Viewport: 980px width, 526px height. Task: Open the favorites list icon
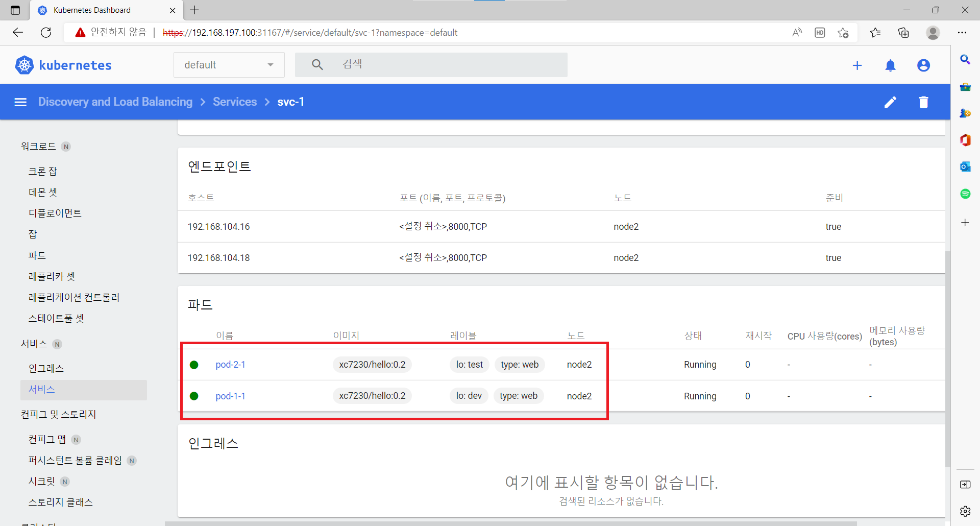coord(875,33)
